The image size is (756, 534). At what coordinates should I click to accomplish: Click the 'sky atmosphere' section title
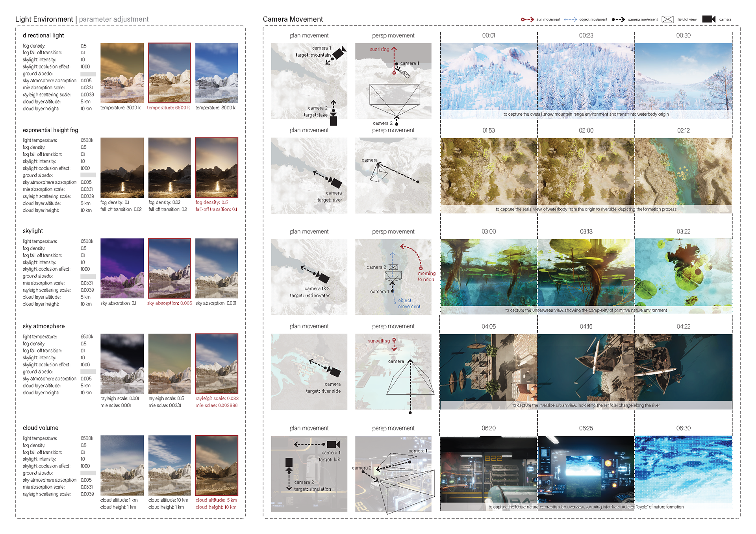(x=44, y=326)
